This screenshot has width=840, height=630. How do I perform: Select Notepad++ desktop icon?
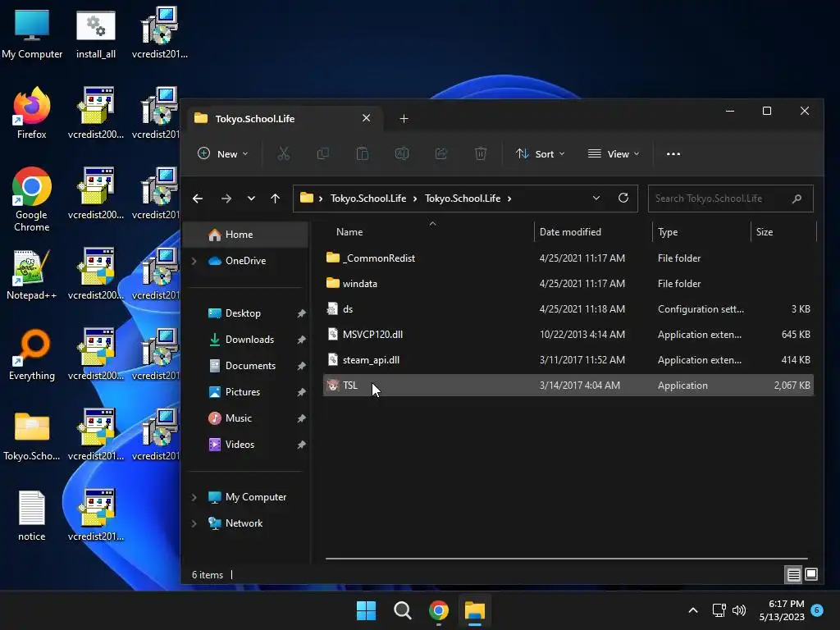[x=32, y=274]
